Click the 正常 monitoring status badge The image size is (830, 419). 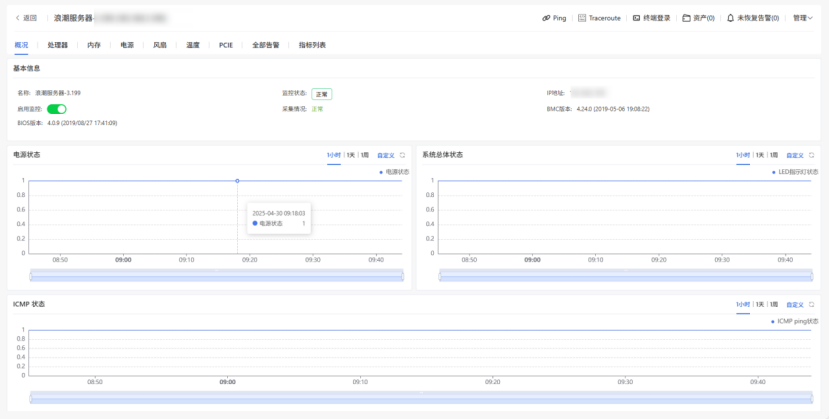322,94
